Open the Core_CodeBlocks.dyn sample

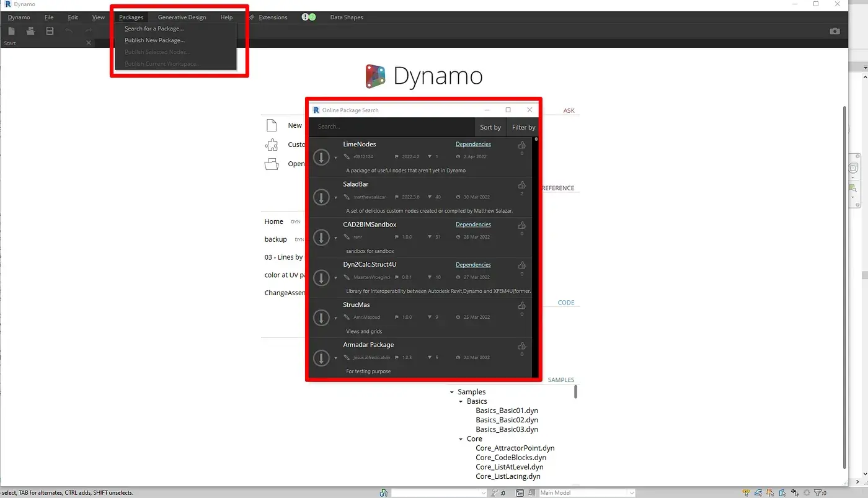tap(511, 458)
